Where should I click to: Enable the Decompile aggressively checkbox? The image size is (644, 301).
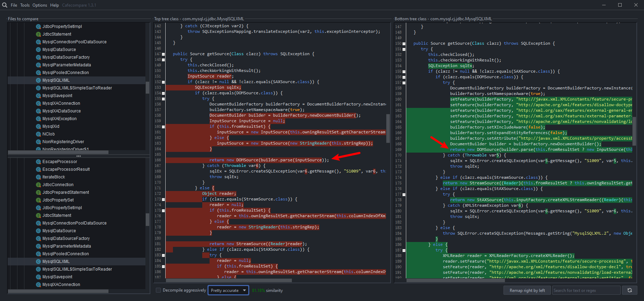(x=158, y=290)
